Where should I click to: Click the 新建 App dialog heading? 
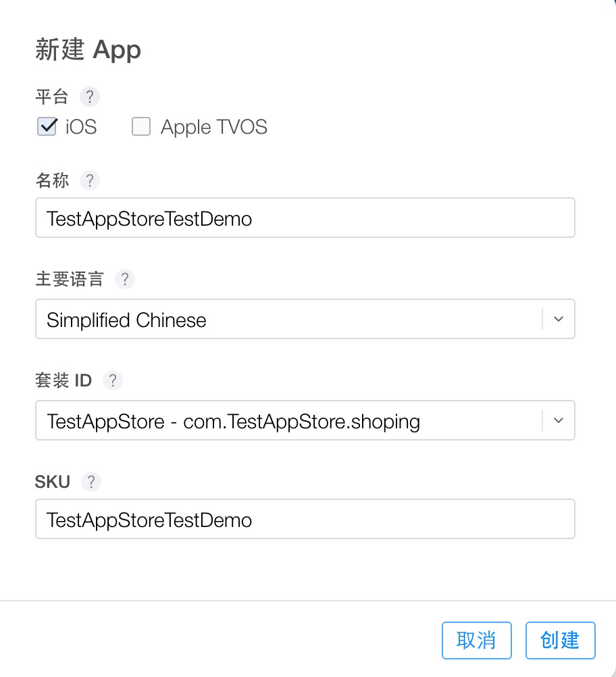[88, 50]
